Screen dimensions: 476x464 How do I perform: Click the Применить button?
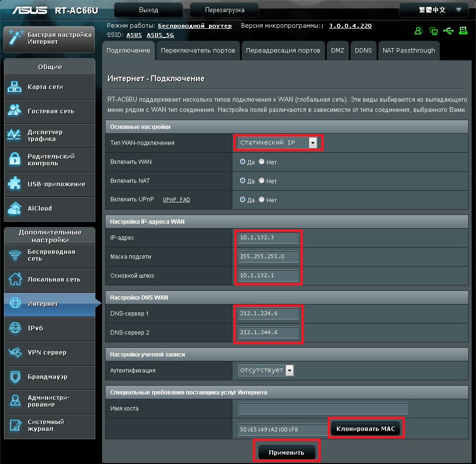click(287, 452)
